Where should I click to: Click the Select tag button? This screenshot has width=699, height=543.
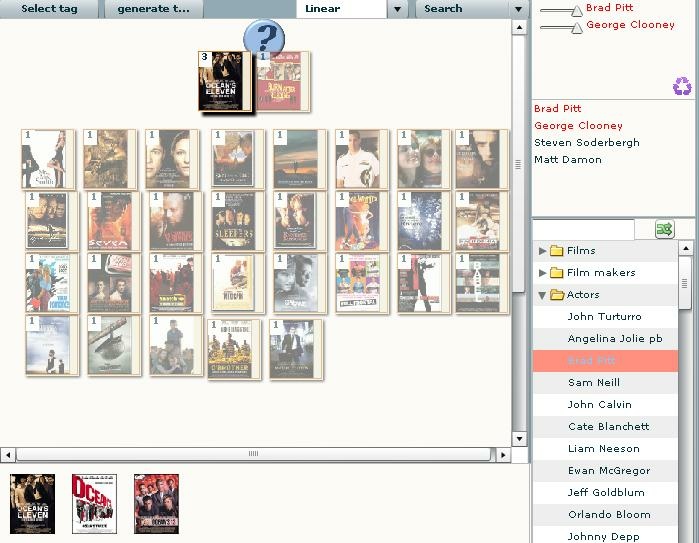click(x=49, y=9)
